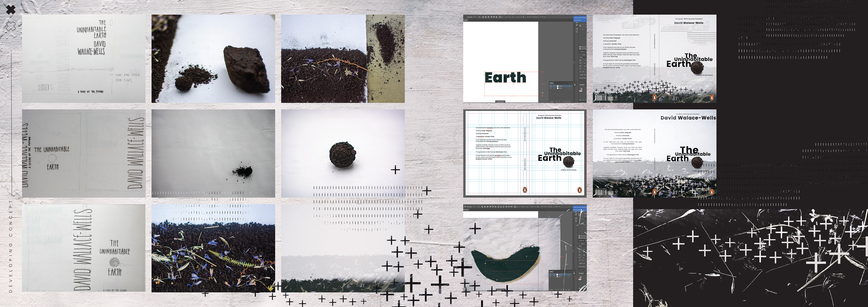Click the outlined X icon below solid one
Screen dimensions: 868x307
click(x=11, y=26)
